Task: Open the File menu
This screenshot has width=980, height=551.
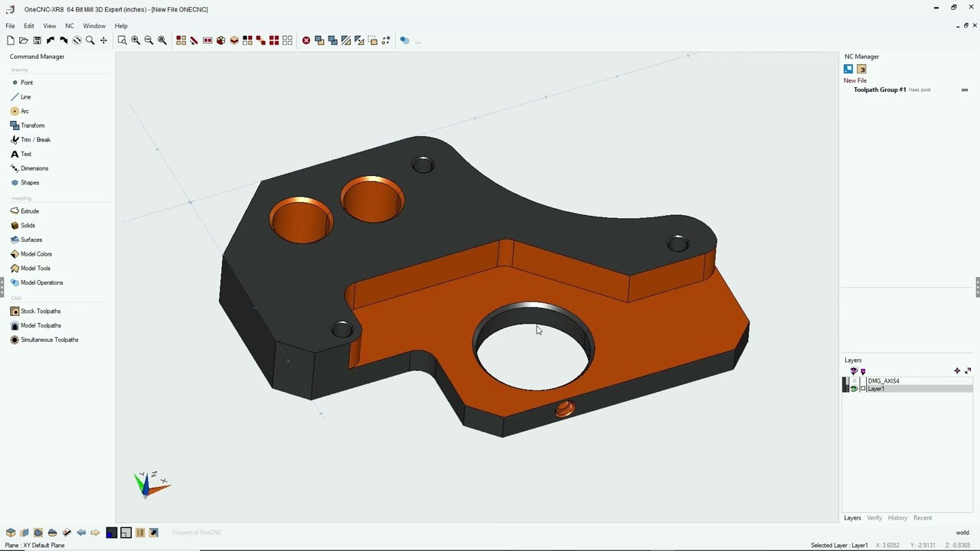Action: point(11,26)
